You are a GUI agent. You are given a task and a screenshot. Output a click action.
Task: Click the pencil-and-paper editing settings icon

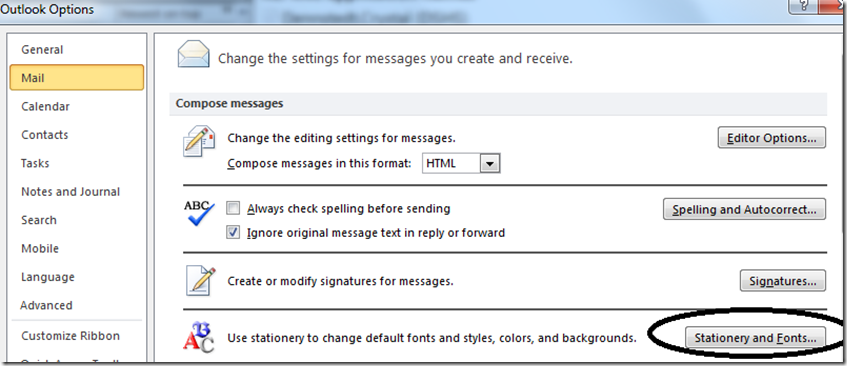199,141
